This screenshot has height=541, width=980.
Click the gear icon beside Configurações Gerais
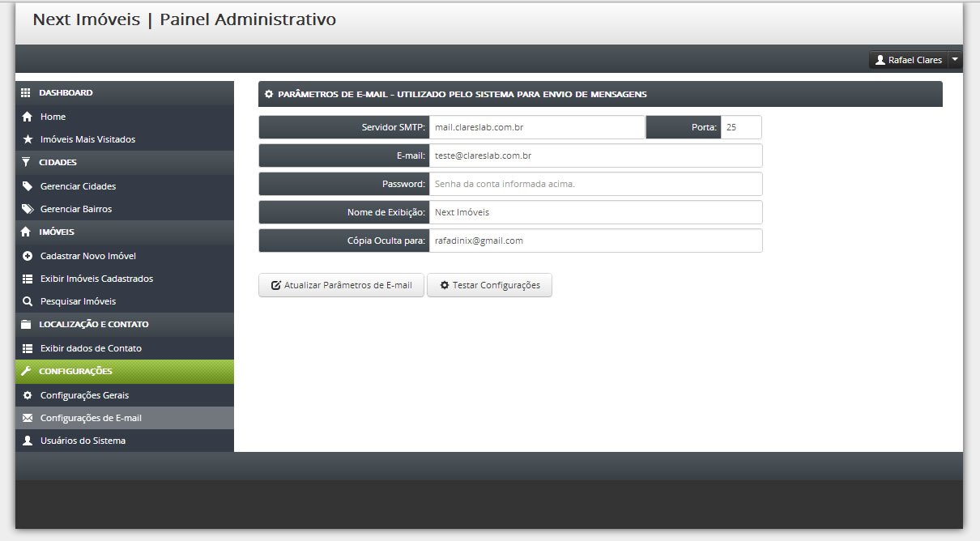pos(27,395)
